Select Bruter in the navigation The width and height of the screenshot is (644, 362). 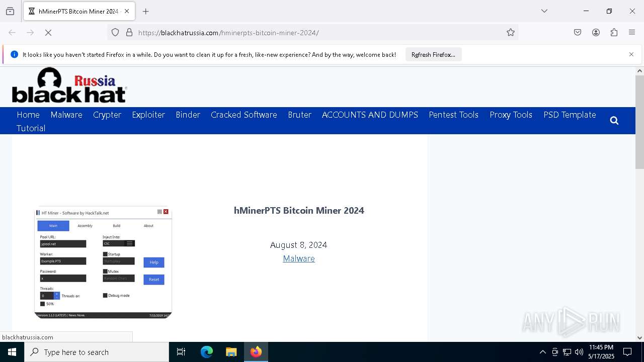300,115
